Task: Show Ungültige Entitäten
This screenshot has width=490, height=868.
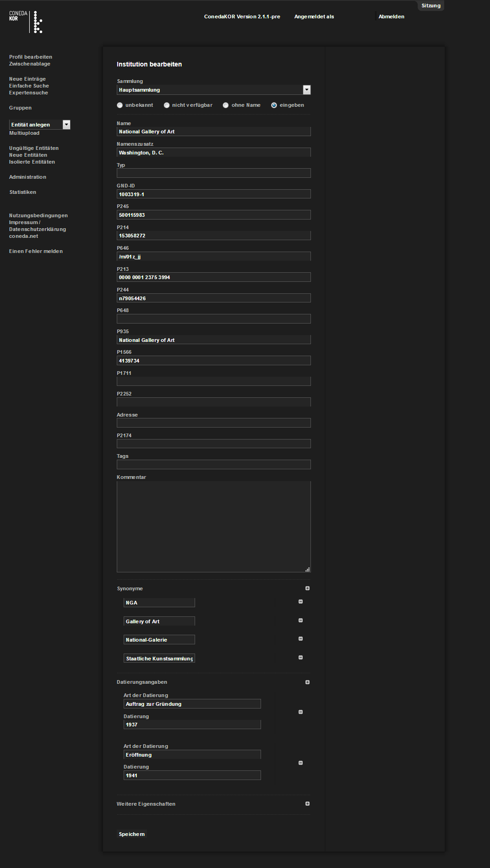Action: tap(34, 148)
